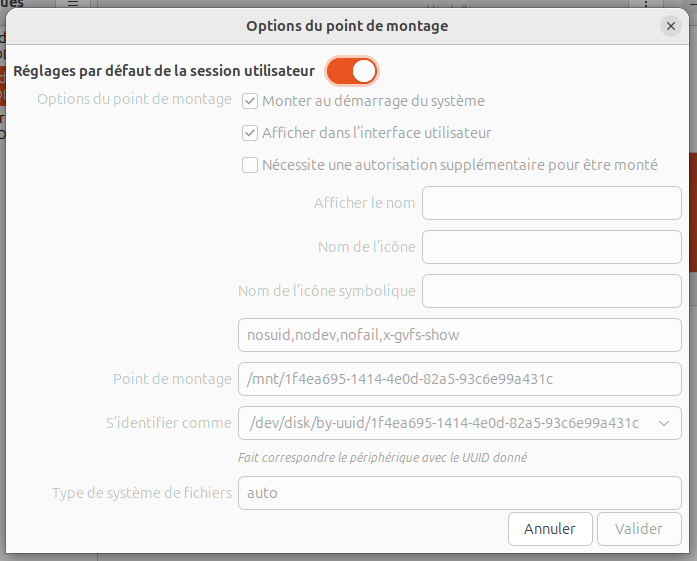Click the Point de montage /mnt path field
This screenshot has height=561, width=697.
(x=459, y=379)
